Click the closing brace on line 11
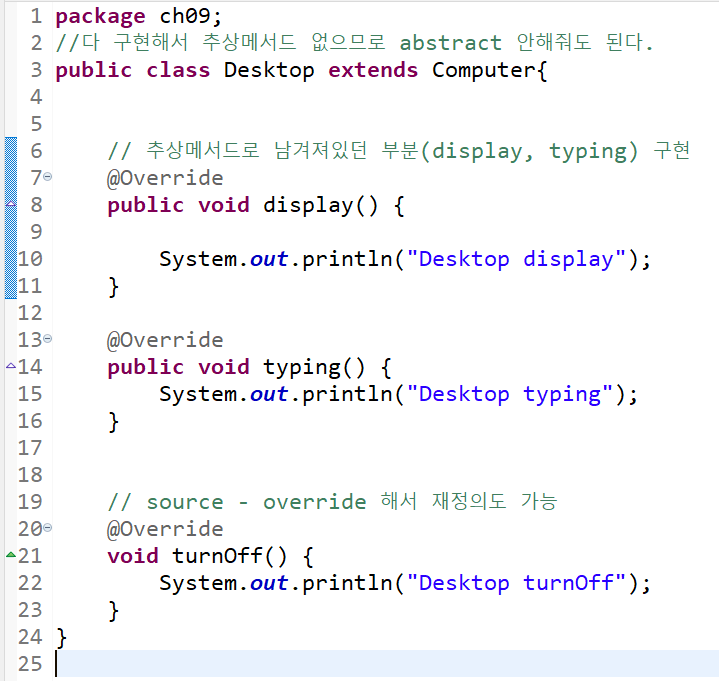The width and height of the screenshot is (719, 681). 113,287
